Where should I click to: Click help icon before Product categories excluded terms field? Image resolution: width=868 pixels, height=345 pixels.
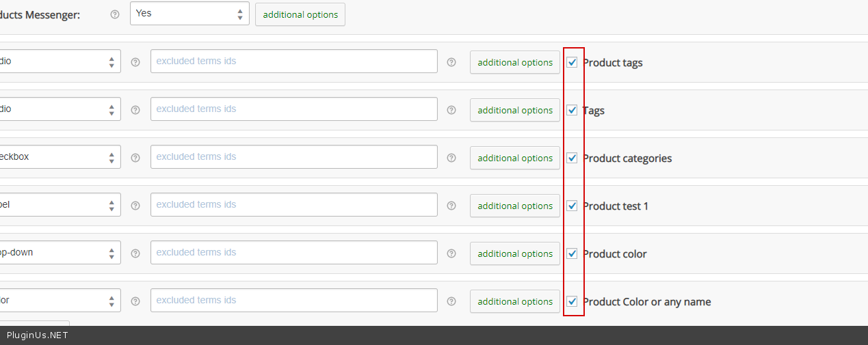pyautogui.click(x=135, y=158)
